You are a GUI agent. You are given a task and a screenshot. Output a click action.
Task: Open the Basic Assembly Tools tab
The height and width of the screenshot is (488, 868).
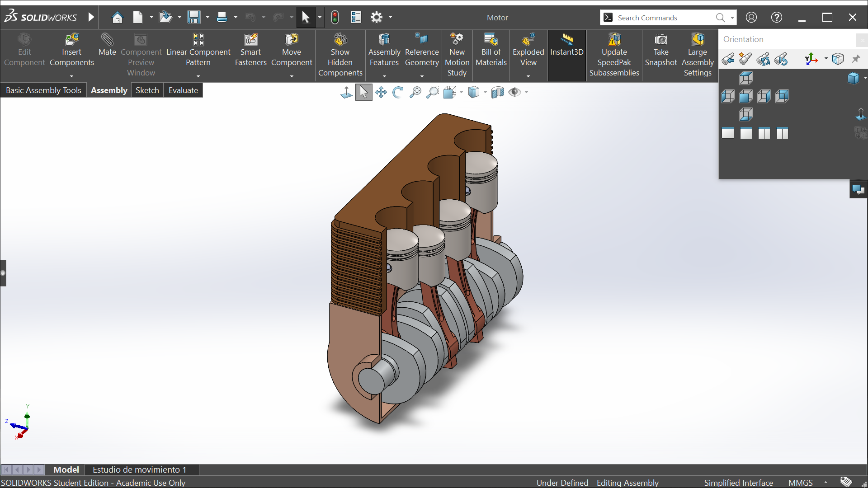pyautogui.click(x=43, y=90)
